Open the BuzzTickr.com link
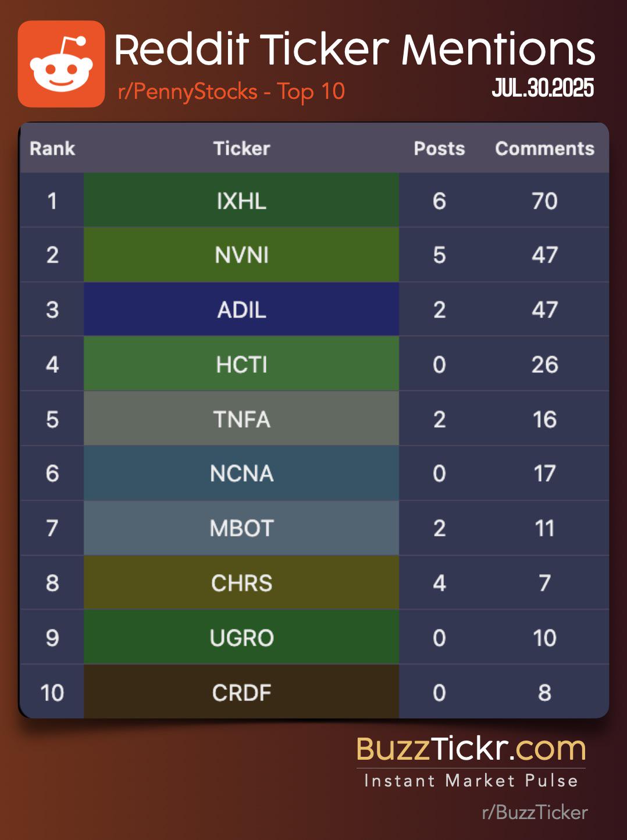Viewport: 627px width, 840px height. 471,749
